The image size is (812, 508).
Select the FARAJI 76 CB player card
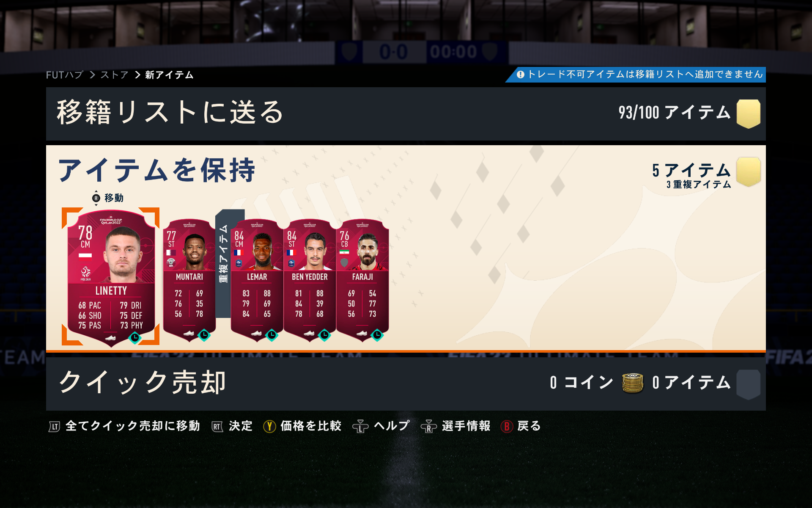[x=362, y=279]
